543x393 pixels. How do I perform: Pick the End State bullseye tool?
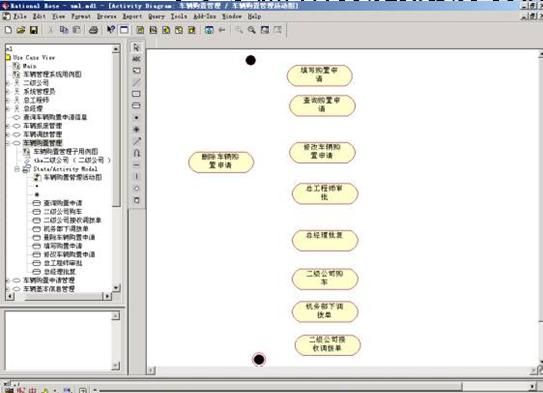[136, 129]
